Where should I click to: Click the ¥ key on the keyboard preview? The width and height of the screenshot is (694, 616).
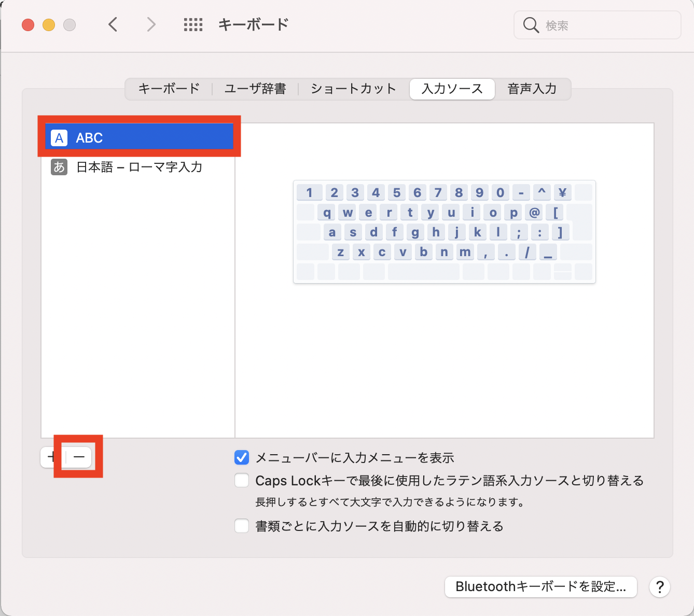point(562,192)
